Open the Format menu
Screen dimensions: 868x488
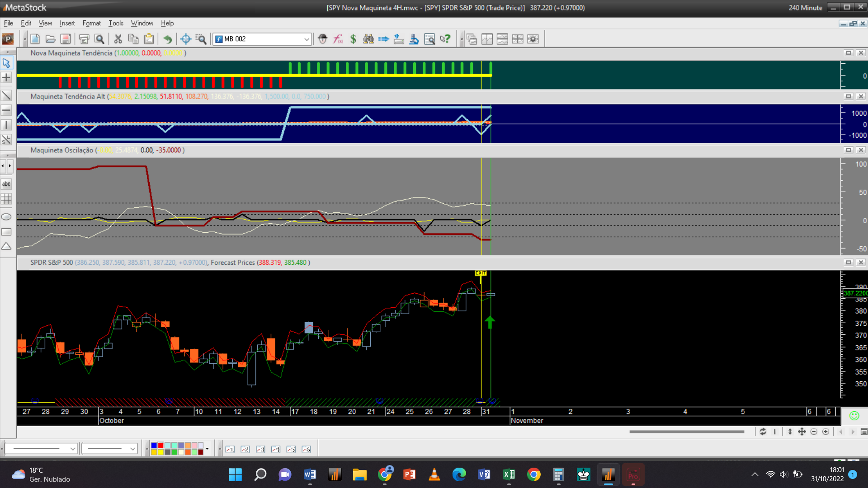(x=91, y=23)
